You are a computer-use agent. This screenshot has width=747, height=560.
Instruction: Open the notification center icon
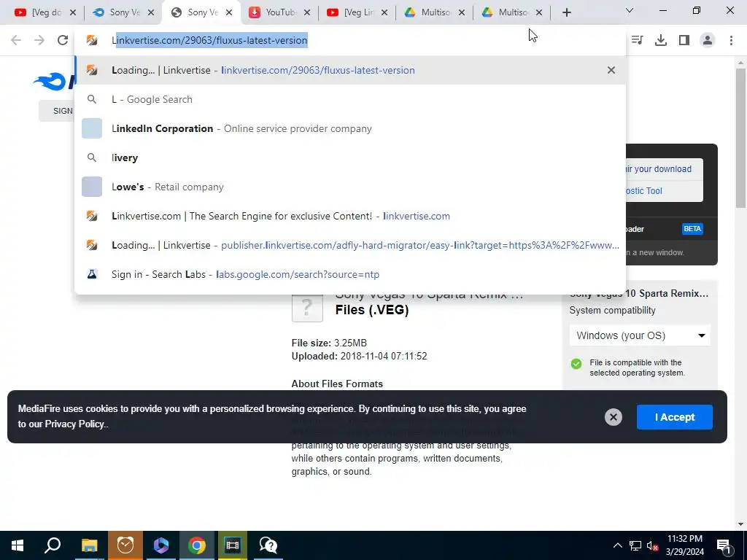(x=724, y=545)
